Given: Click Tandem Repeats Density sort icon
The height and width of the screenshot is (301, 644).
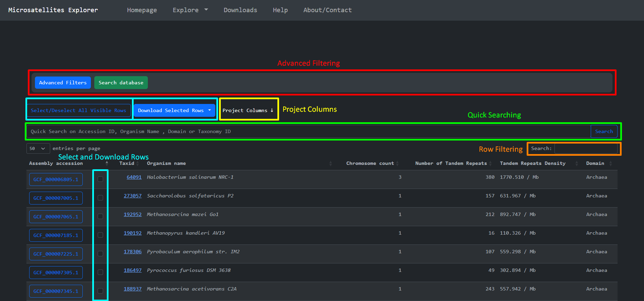Looking at the screenshot, I should pyautogui.click(x=577, y=164).
